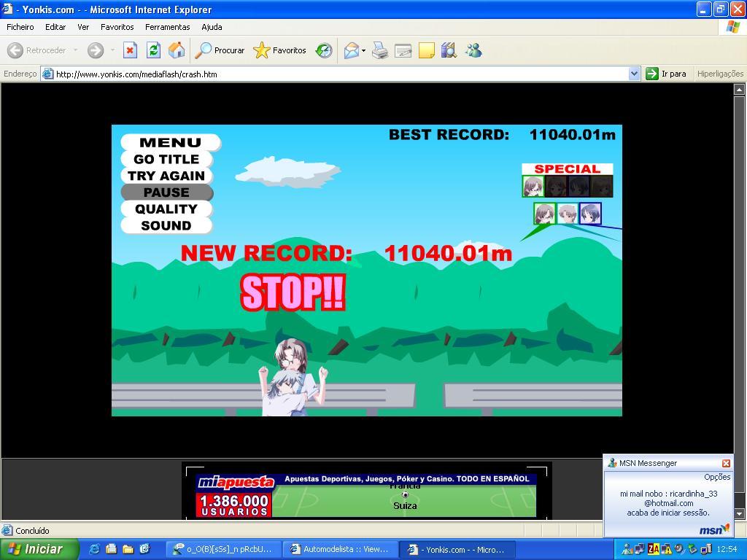Click the Ir para go button
The width and height of the screenshot is (747, 560).
(x=666, y=74)
